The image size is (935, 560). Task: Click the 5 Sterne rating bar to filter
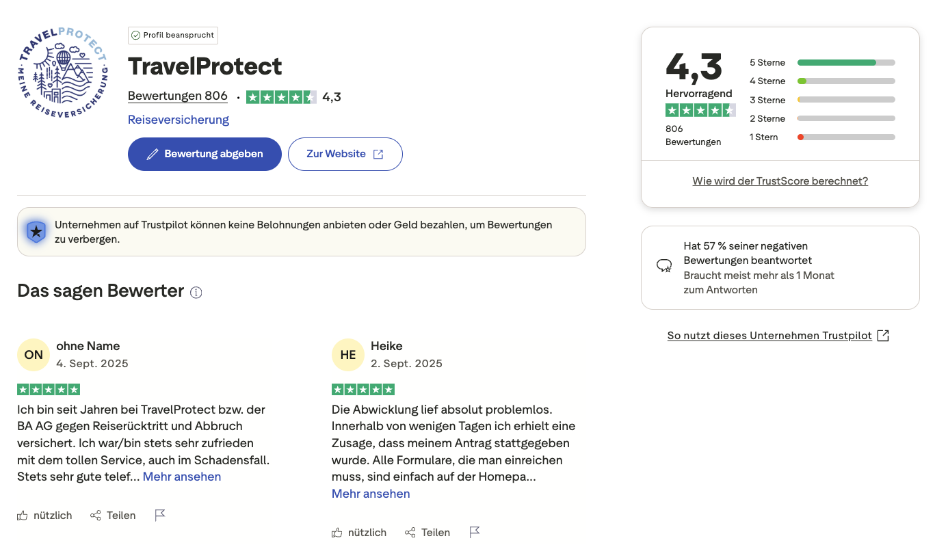[x=845, y=62]
